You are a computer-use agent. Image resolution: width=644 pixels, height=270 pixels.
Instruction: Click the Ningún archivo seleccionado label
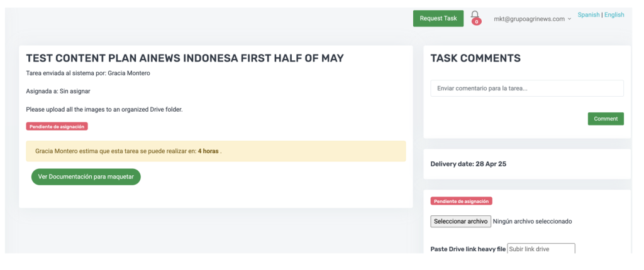(x=532, y=221)
